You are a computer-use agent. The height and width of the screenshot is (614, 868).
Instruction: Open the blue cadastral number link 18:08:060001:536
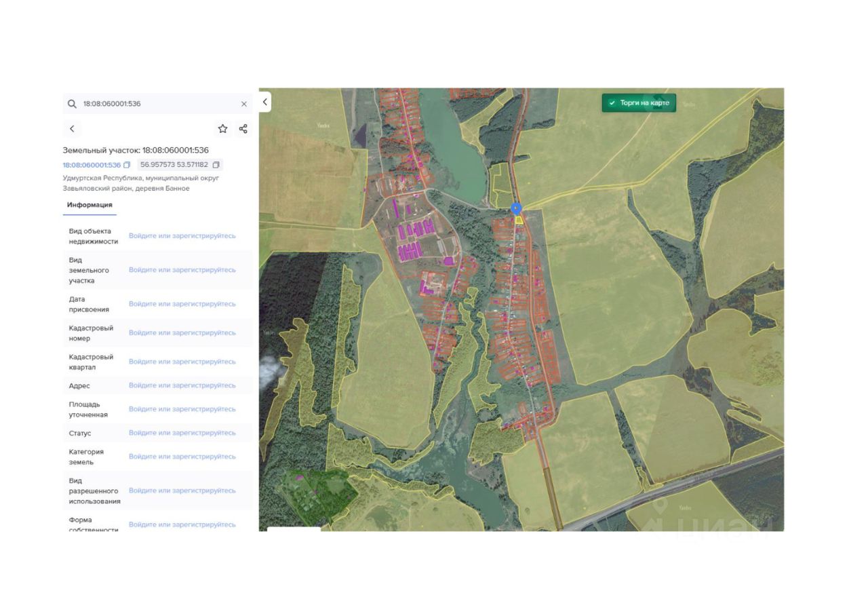pos(92,165)
